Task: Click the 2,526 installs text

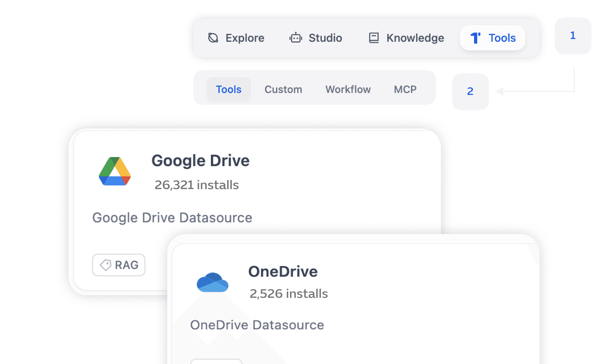Action: tap(289, 293)
